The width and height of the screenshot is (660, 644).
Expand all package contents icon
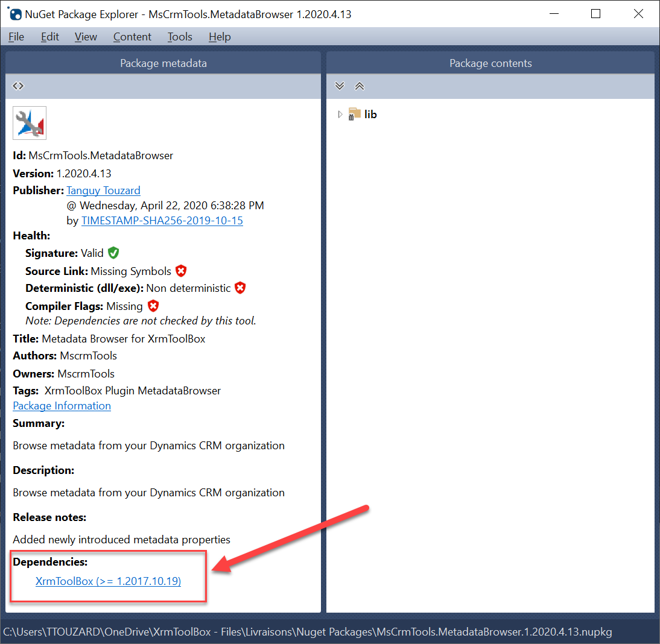click(x=340, y=86)
